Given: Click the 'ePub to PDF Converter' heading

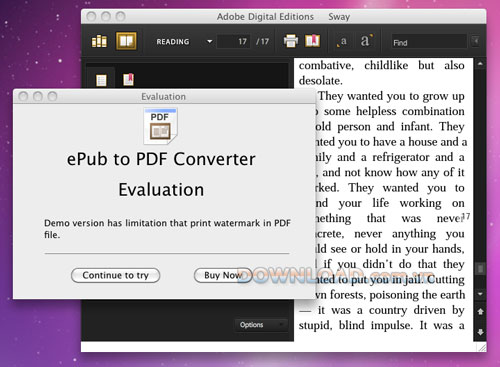Looking at the screenshot, I should click(161, 159).
